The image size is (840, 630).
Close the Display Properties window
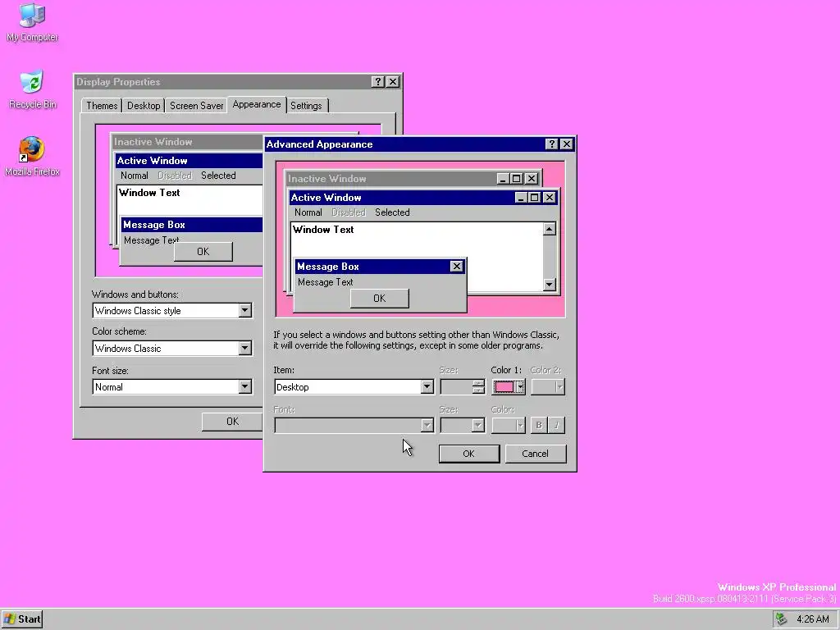[x=393, y=81]
